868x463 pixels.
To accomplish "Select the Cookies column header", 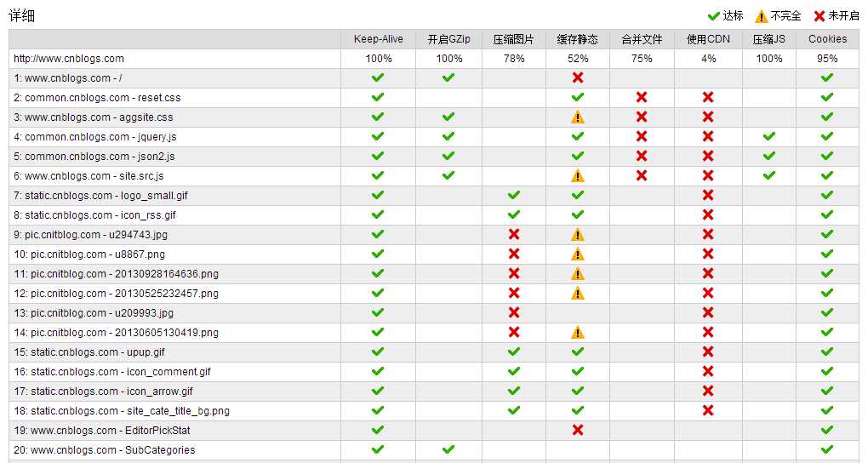I will [827, 39].
